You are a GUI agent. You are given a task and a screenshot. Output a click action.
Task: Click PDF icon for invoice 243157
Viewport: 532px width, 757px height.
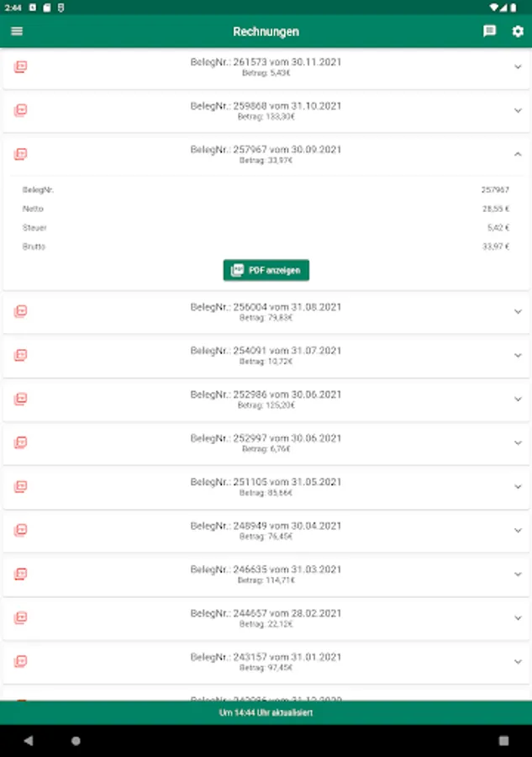pyautogui.click(x=21, y=661)
